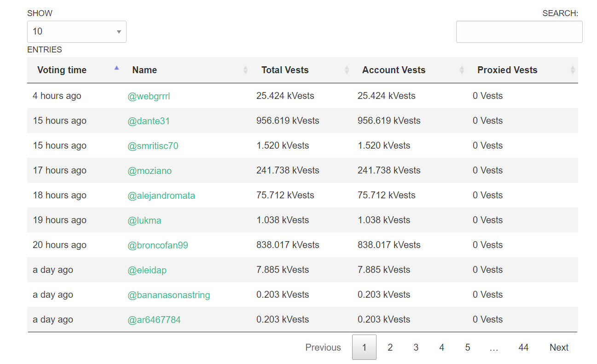Image resolution: width=597 pixels, height=364 pixels.
Task: Visit the @smritisc70 profile
Action: (x=153, y=146)
